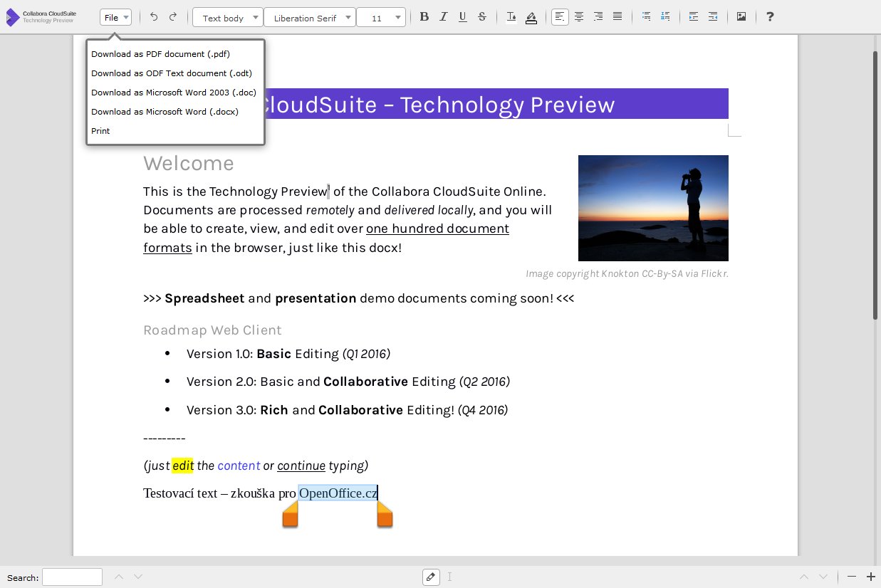Screen dimensions: 881x588
Task: Open the File dropdown menu
Action: (115, 18)
